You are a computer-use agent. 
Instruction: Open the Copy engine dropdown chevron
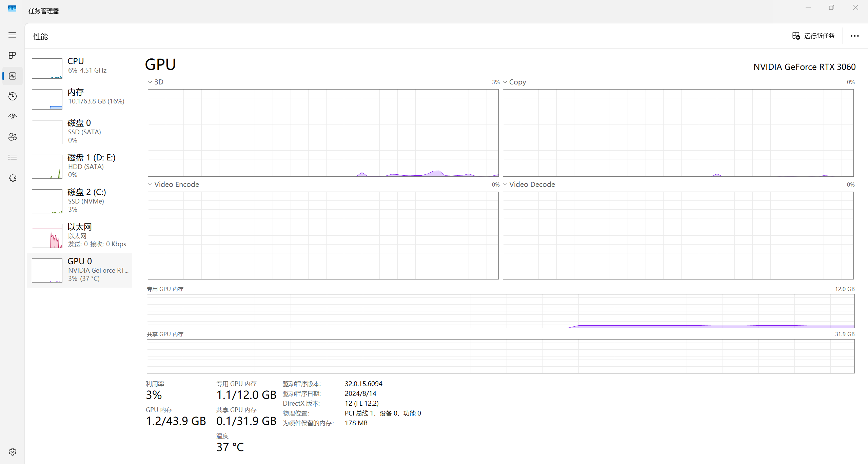tap(505, 82)
